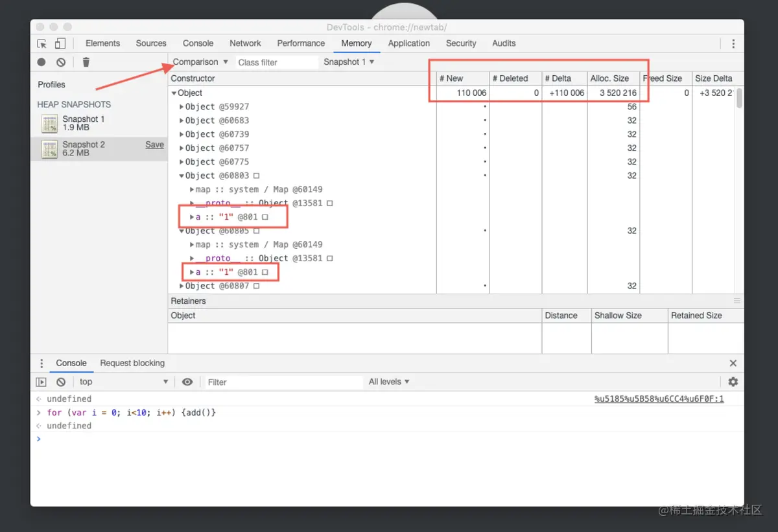
Task: Open the top context dropdown
Action: (124, 382)
